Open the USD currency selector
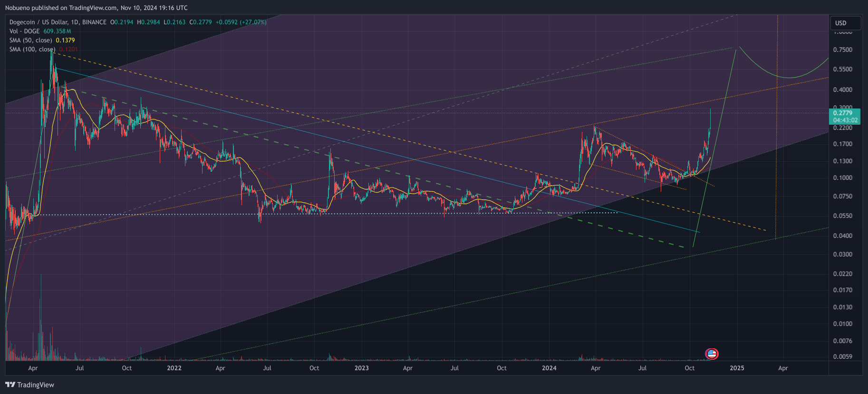868x394 pixels. (x=846, y=23)
